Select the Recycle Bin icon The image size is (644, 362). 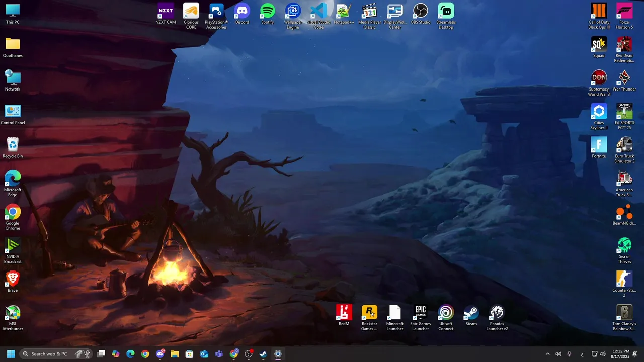tap(13, 148)
